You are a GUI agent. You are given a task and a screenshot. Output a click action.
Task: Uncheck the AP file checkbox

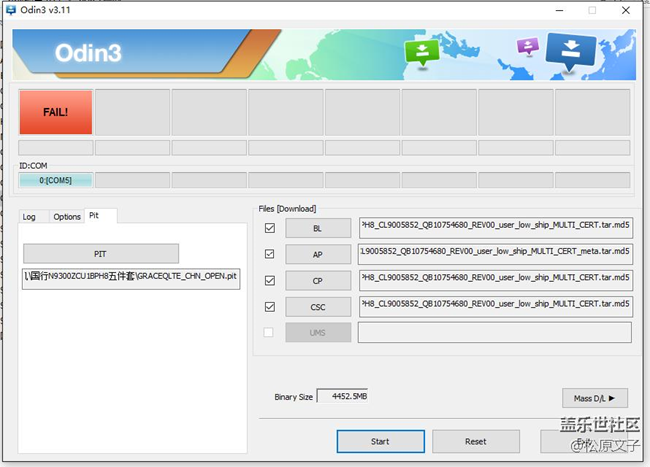point(268,254)
